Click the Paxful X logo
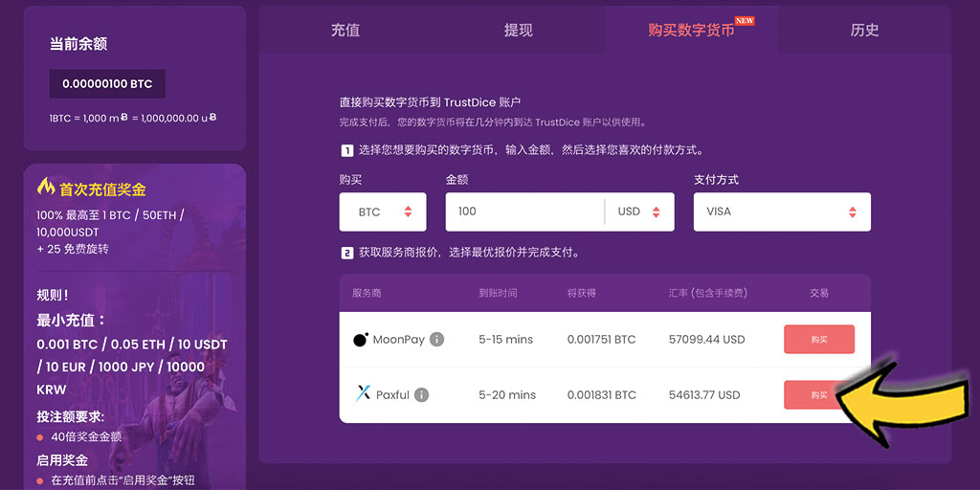This screenshot has width=980, height=490. (x=363, y=394)
